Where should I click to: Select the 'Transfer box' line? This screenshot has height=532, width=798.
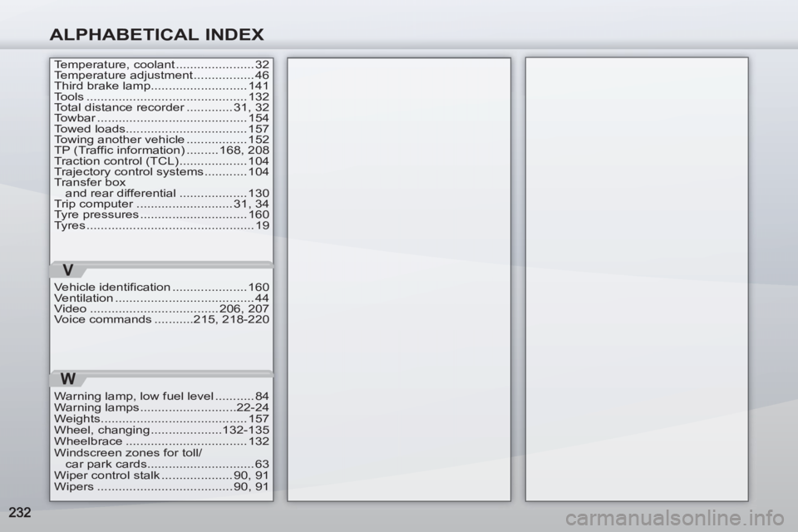tap(90, 182)
